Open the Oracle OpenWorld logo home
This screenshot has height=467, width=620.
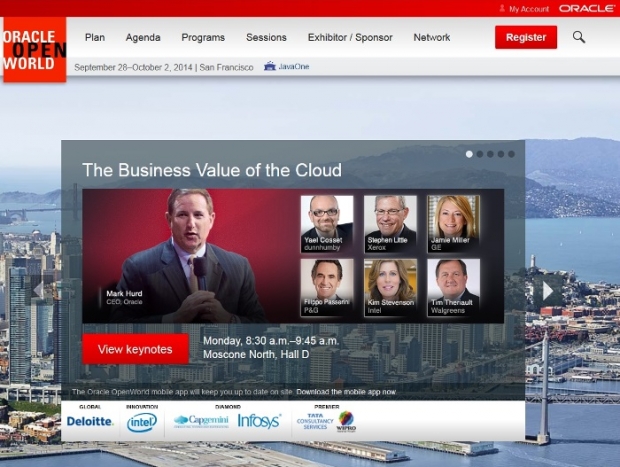(34, 50)
